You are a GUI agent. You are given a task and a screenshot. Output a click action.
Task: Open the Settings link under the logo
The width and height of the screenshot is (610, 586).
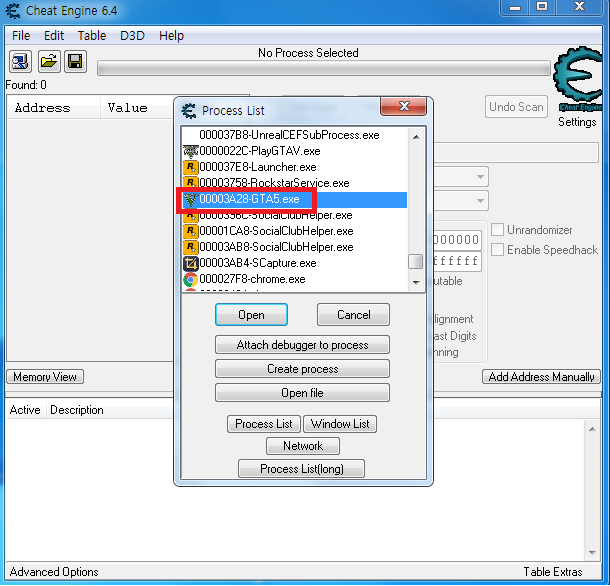coord(577,122)
